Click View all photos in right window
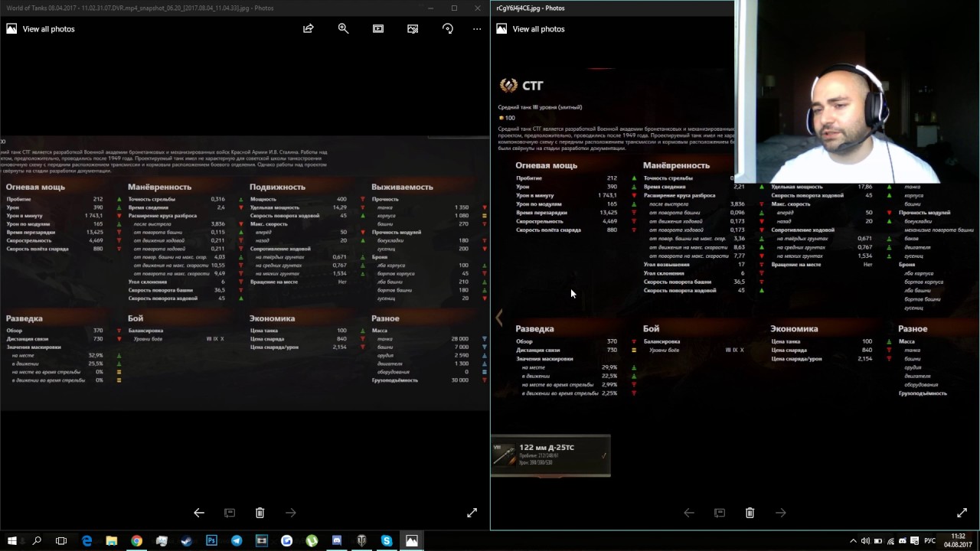Screen dimensions: 980x551 pyautogui.click(x=531, y=28)
